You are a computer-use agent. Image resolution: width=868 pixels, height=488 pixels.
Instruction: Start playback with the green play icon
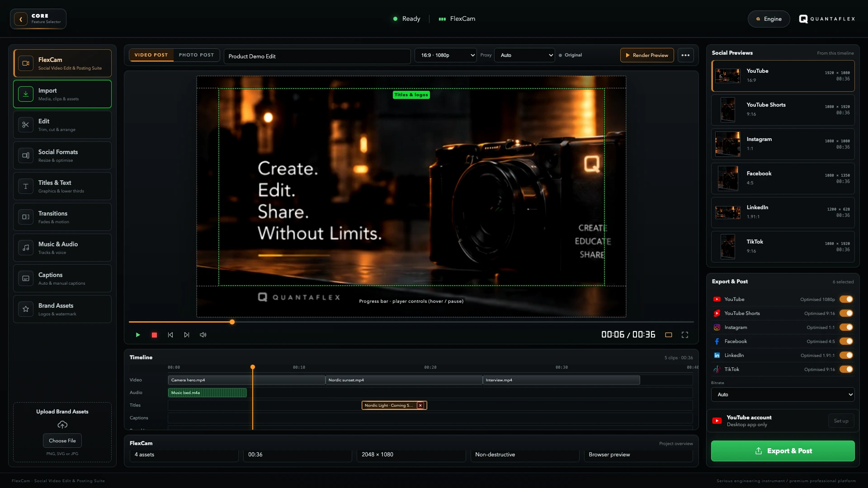coord(138,335)
